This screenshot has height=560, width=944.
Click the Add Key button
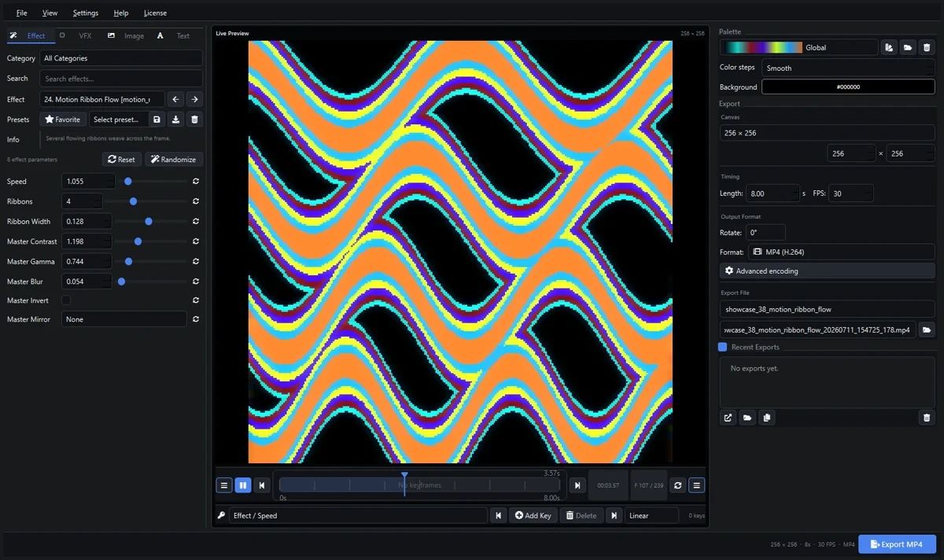pos(533,515)
